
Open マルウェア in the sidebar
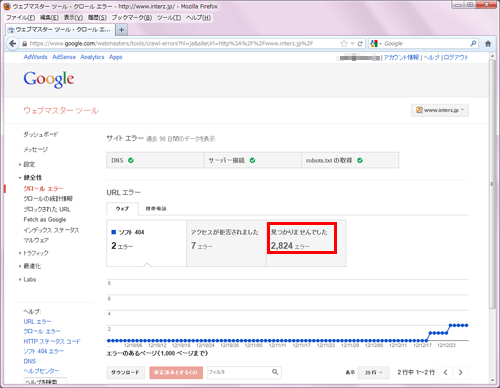36,240
